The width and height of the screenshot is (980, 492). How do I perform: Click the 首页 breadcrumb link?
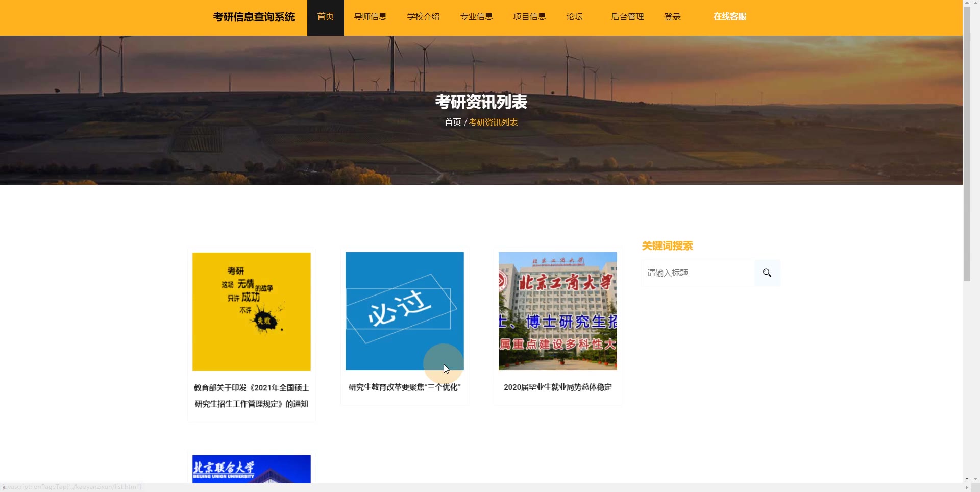(x=453, y=122)
